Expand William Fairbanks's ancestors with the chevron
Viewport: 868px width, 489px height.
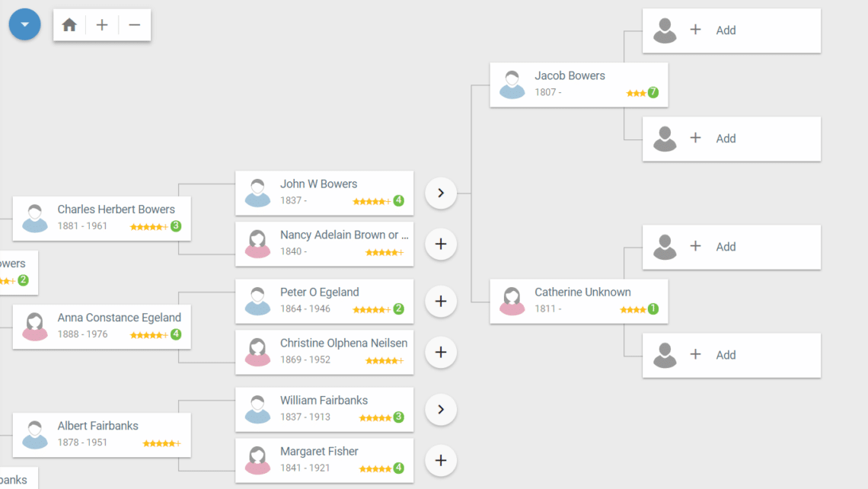pos(440,409)
